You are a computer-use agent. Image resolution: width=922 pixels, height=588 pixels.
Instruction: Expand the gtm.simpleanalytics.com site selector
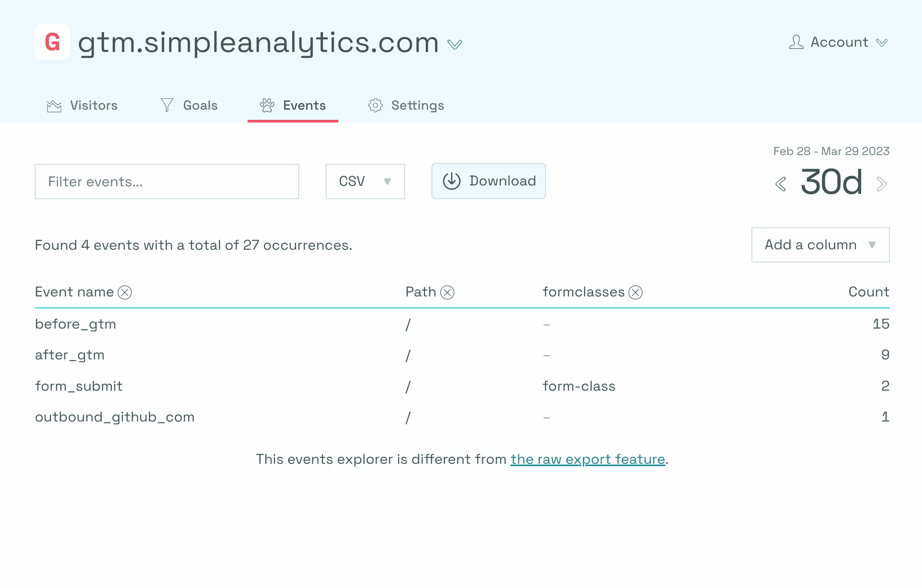coord(456,42)
